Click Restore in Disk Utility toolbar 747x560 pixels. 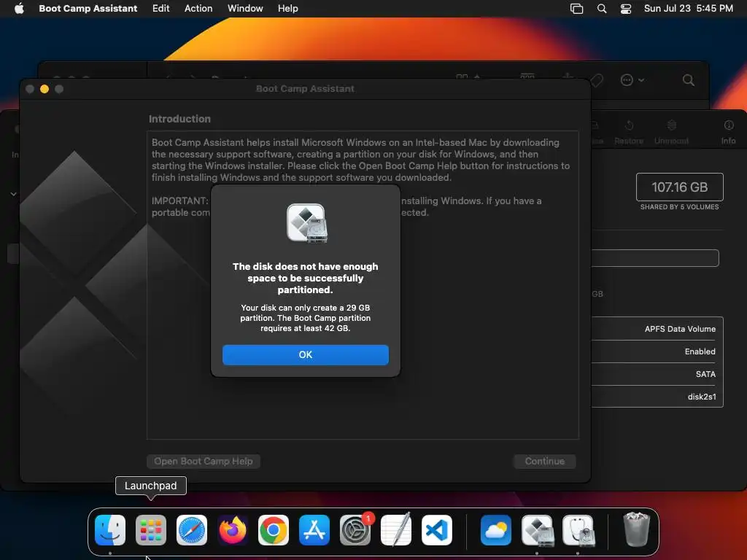(x=629, y=132)
